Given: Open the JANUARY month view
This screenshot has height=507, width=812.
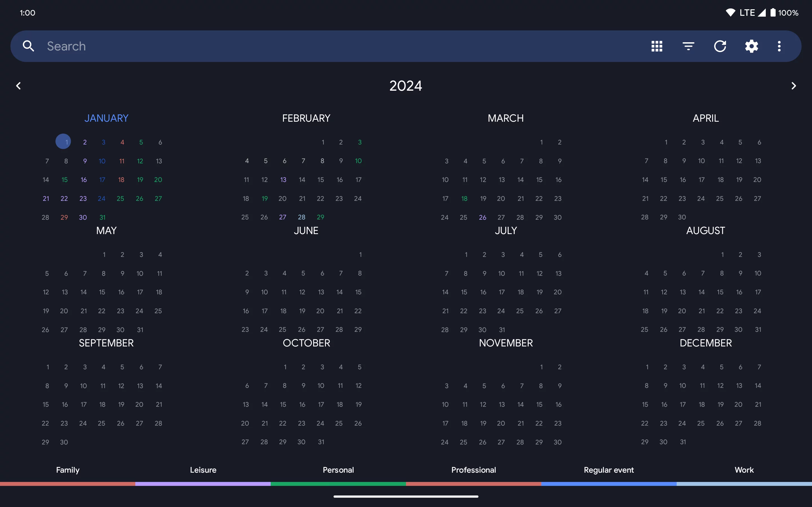Looking at the screenshot, I should tap(106, 118).
